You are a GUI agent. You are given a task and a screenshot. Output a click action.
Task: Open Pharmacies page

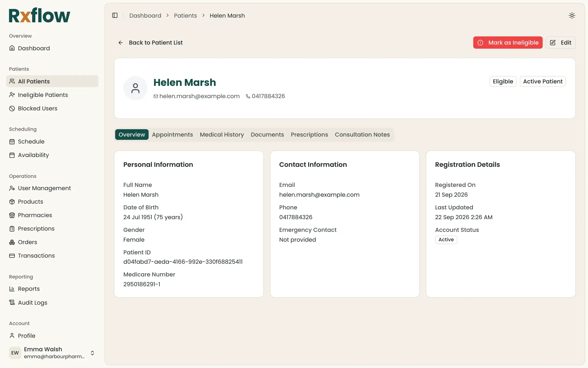[52, 215]
